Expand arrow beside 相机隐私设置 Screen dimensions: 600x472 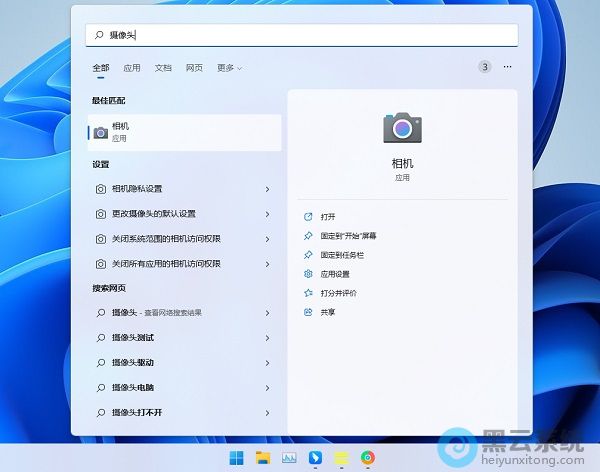point(267,189)
